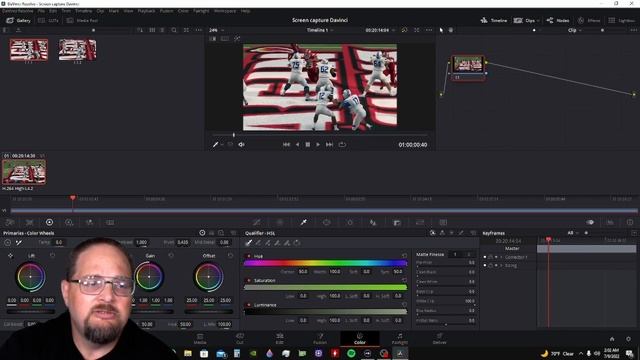Open the gallery options three-dot menu
The width and height of the screenshot is (640, 360).
point(199,30)
